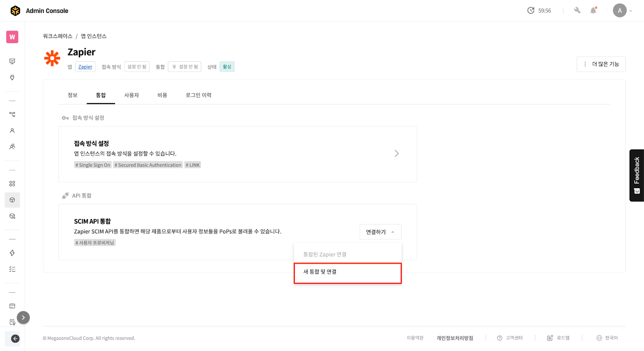Screen dimensions: 644x351
Task: Open the notification bell
Action: click(x=593, y=10)
